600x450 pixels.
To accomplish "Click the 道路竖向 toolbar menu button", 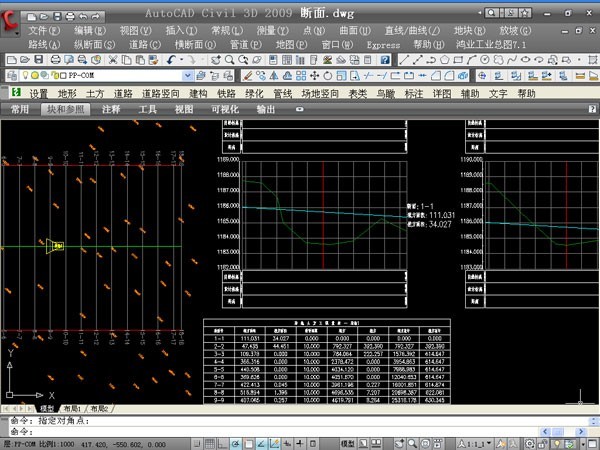I will coord(162,93).
